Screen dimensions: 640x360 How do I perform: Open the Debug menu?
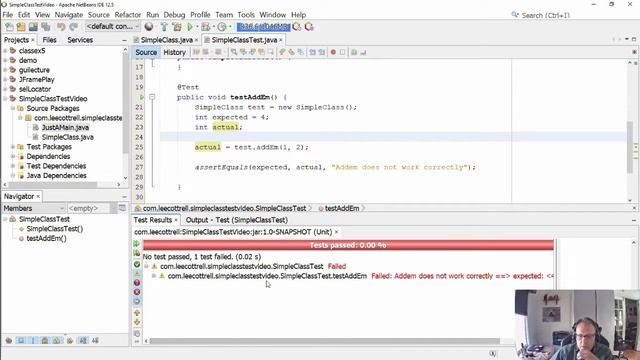174,15
